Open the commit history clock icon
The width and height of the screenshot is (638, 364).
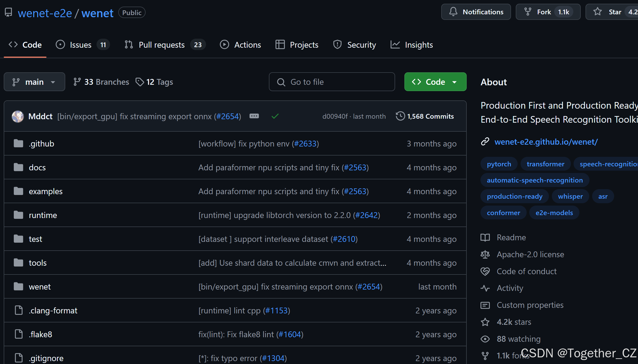tap(400, 116)
